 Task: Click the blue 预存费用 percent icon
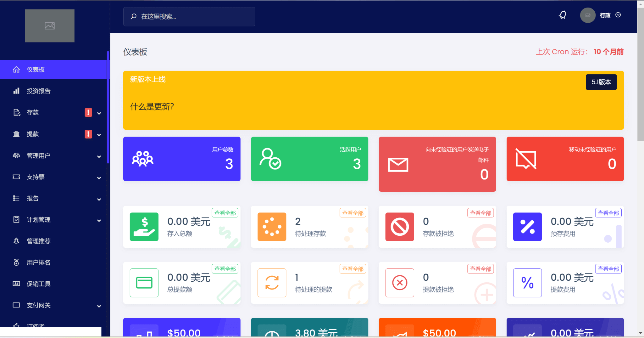click(527, 227)
